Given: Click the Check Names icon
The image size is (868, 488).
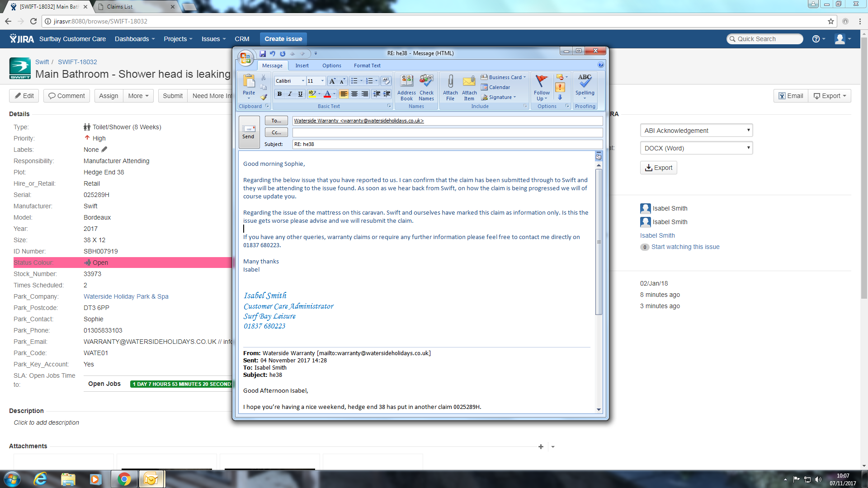Looking at the screenshot, I should coord(426,87).
